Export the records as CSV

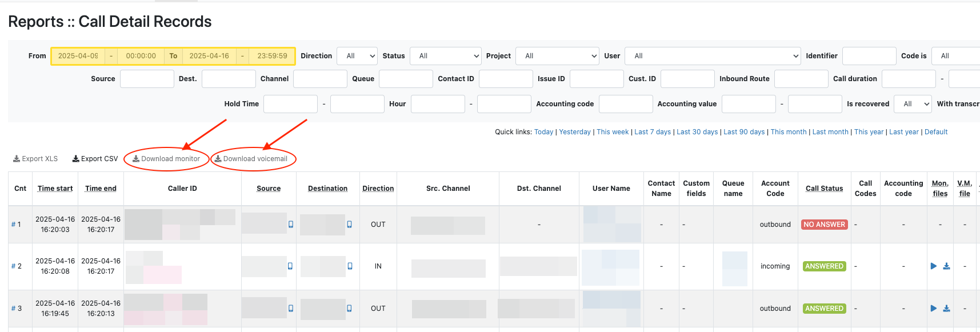tap(95, 159)
